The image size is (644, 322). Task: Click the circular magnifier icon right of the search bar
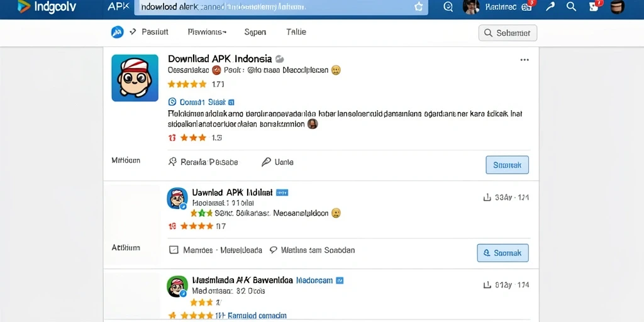click(448, 6)
